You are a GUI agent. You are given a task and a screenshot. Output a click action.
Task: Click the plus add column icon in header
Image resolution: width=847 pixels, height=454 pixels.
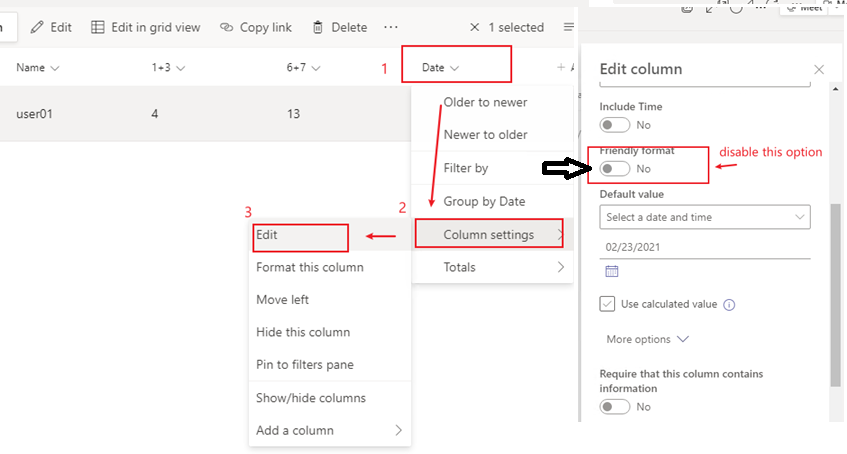coord(561,67)
